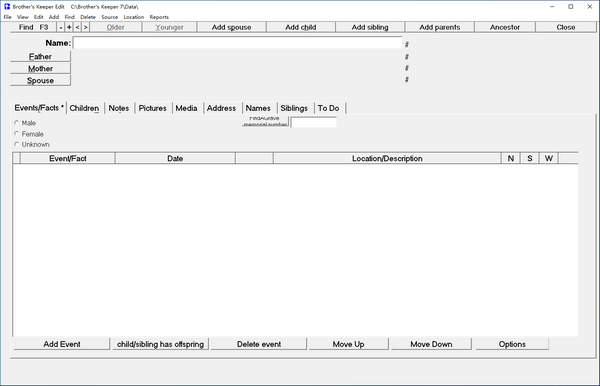Switch to the Pictures tab
This screenshot has height=386, width=600.
[x=152, y=108]
